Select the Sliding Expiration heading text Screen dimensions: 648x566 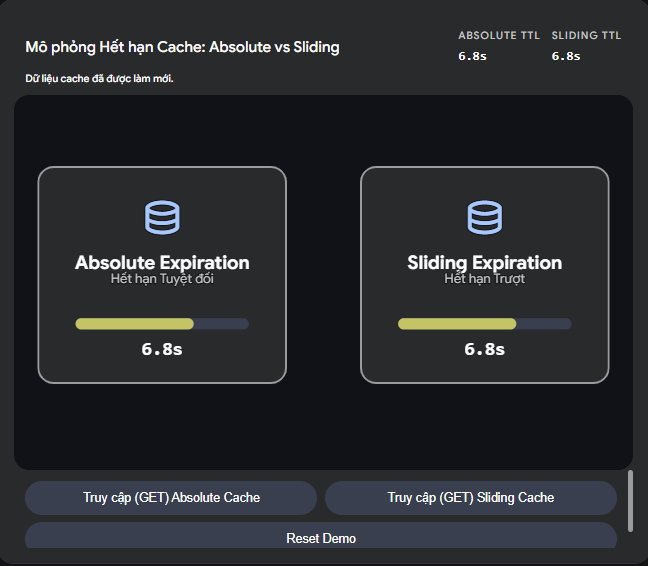485,262
